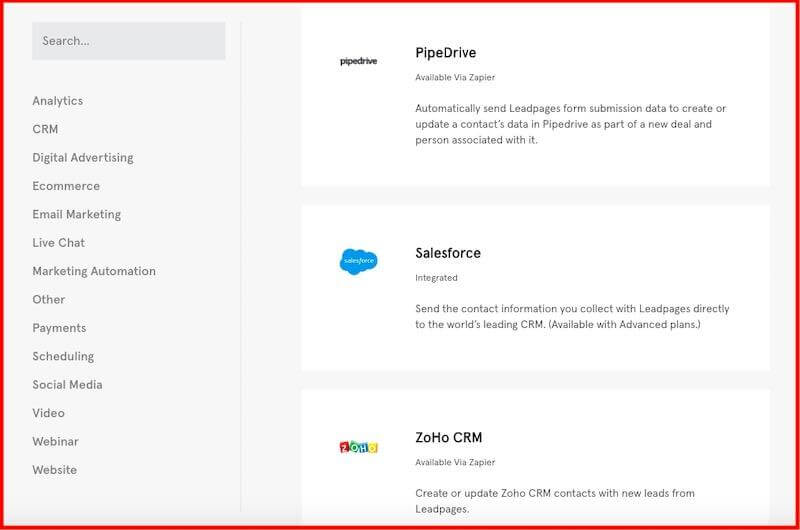The image size is (800, 530).
Task: Click the 'Integrated' label under Salesforce
Action: [436, 278]
